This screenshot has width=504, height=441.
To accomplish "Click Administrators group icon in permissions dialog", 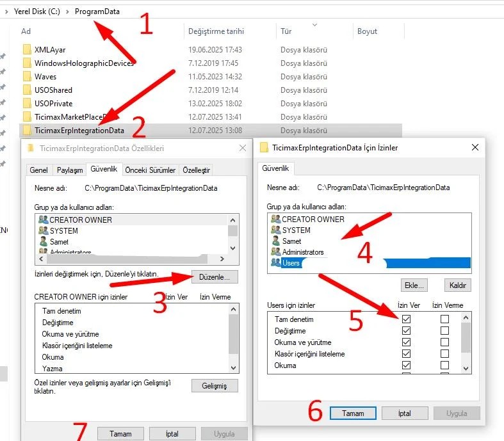I will 275,252.
